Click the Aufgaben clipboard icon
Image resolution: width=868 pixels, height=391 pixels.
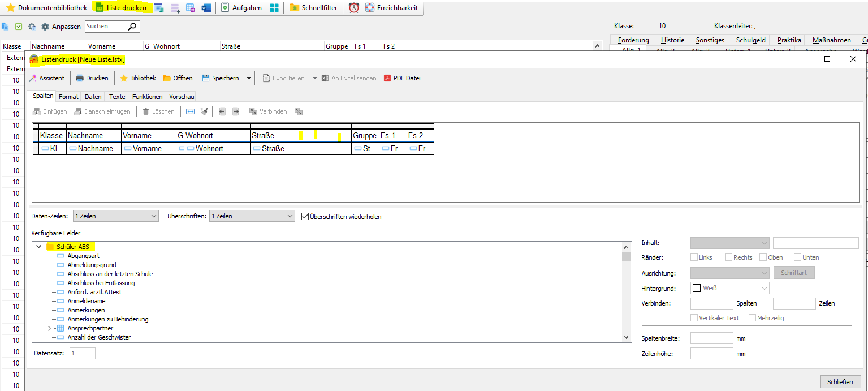[225, 8]
